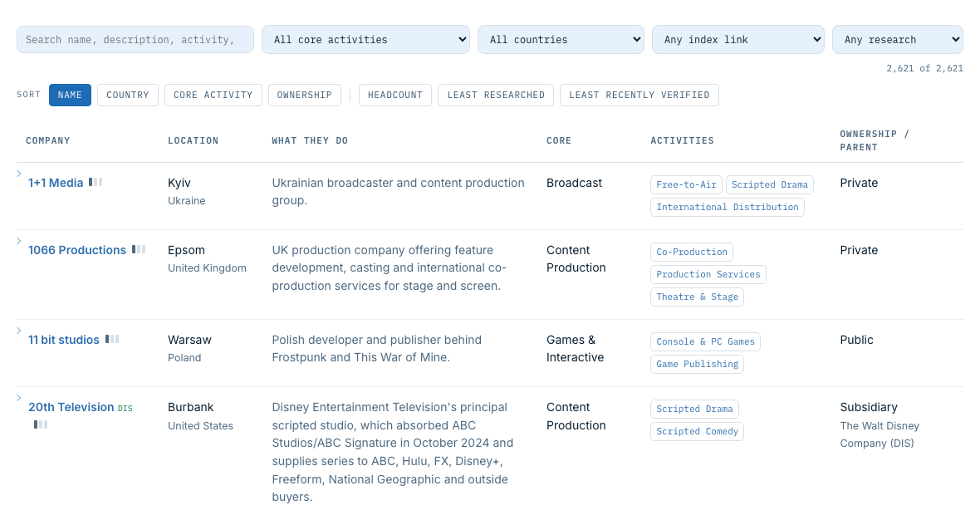
Task: Click the research-level bars icon beside 11 bit studios
Action: point(112,339)
